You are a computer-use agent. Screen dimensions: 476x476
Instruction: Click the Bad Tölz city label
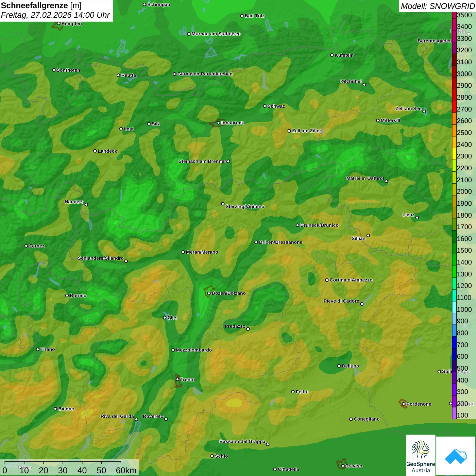(x=254, y=16)
